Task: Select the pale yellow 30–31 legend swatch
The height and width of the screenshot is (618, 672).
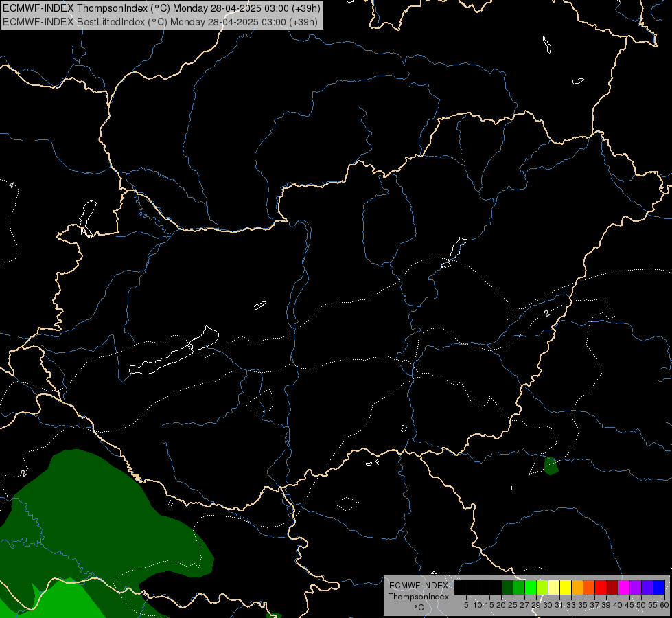Action: pos(554,587)
